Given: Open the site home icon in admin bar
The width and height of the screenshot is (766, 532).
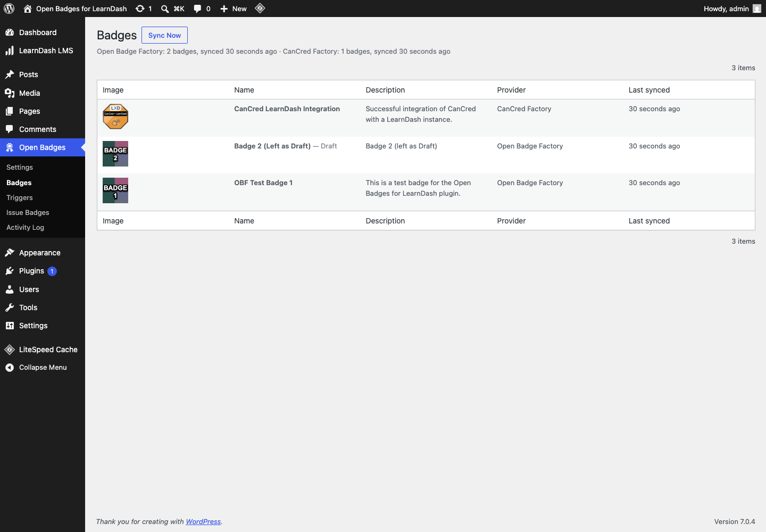Looking at the screenshot, I should coord(28,9).
